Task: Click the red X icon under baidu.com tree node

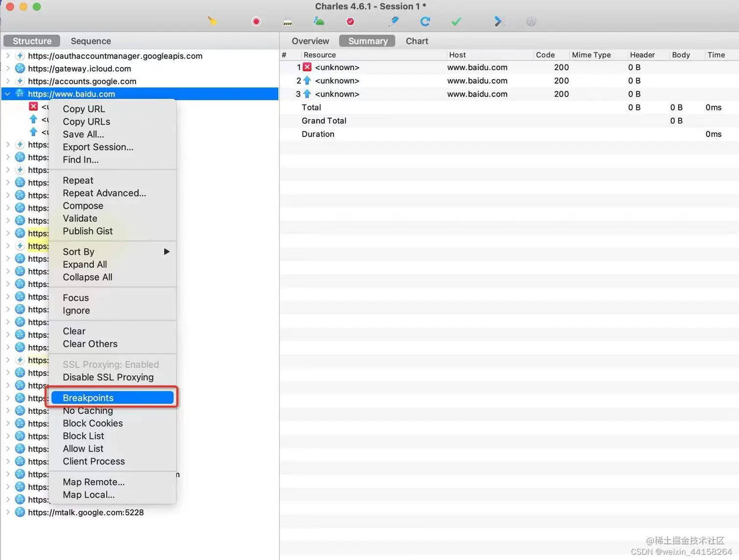Action: coord(33,107)
